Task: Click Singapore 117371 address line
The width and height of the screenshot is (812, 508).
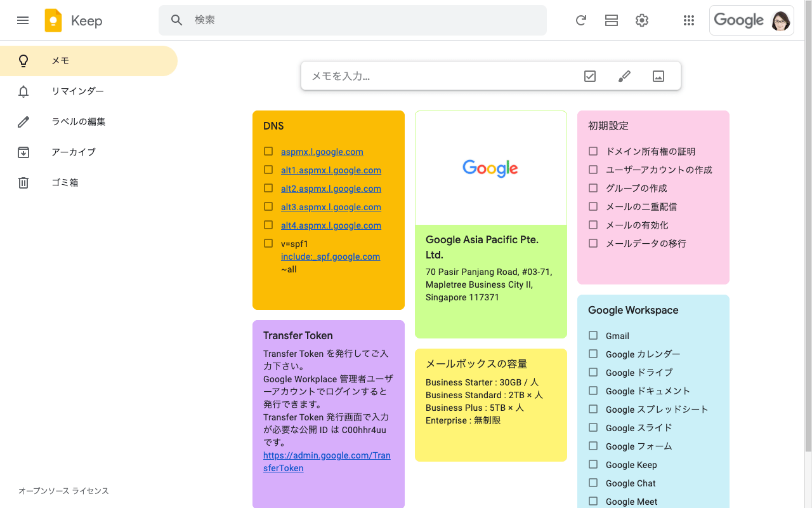Action: 462,297
